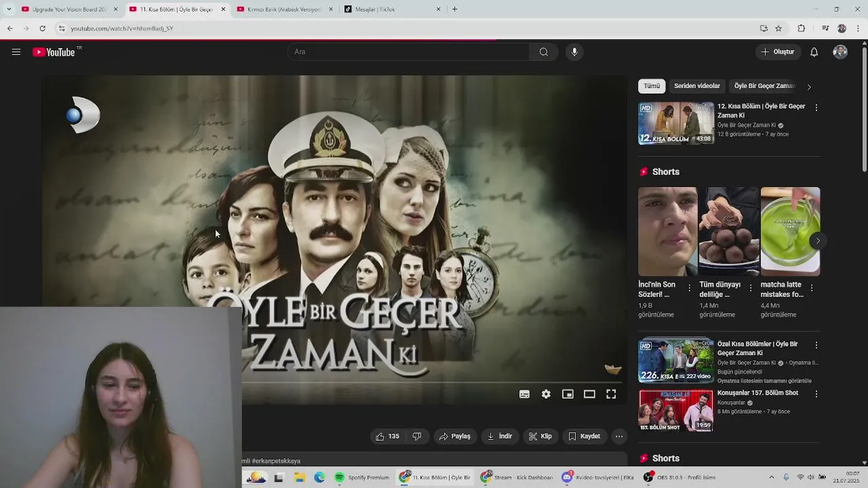The height and width of the screenshot is (488, 868).
Task: Start voice search with microphone icon
Action: [x=574, y=52]
